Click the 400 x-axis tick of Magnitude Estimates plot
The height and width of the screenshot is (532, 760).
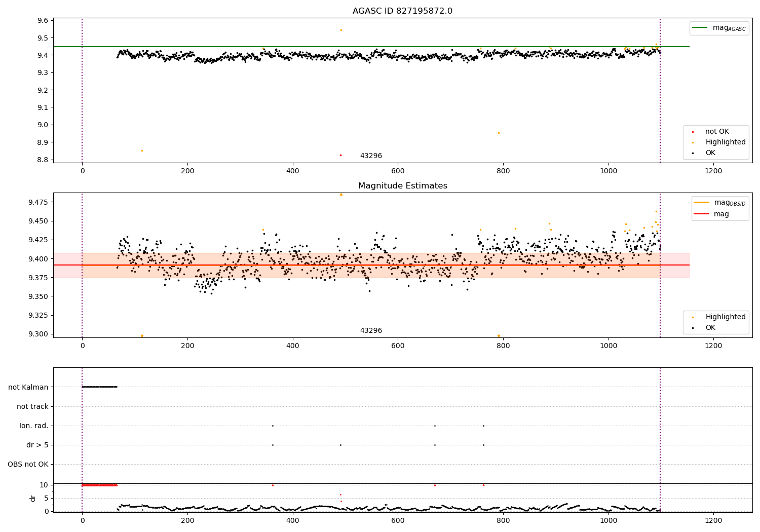(x=293, y=346)
